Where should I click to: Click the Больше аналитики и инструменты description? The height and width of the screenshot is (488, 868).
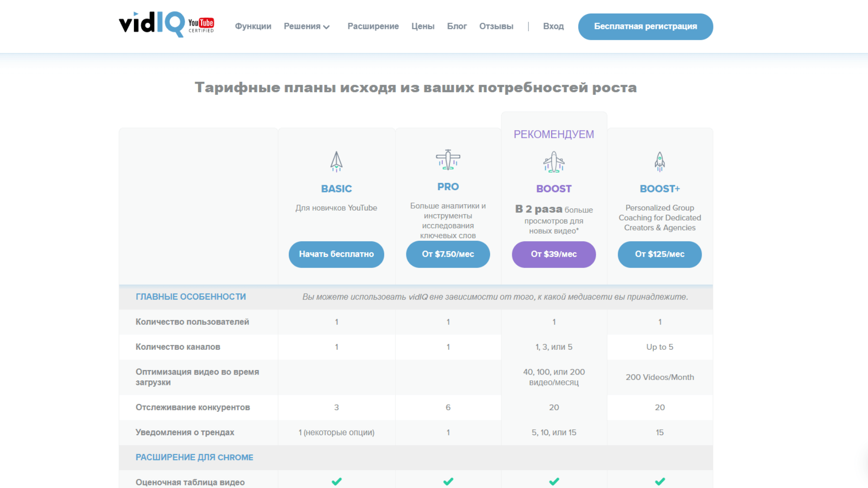[448, 221]
